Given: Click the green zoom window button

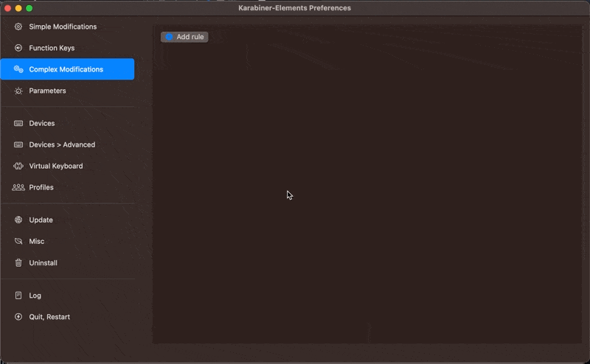Looking at the screenshot, I should click(x=29, y=8).
